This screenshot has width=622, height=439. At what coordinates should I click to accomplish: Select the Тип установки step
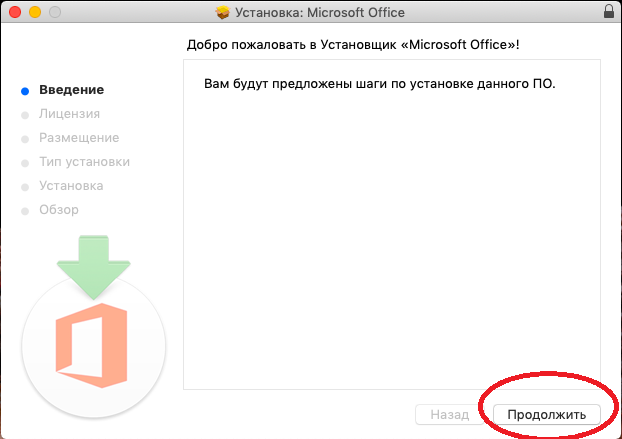click(84, 162)
